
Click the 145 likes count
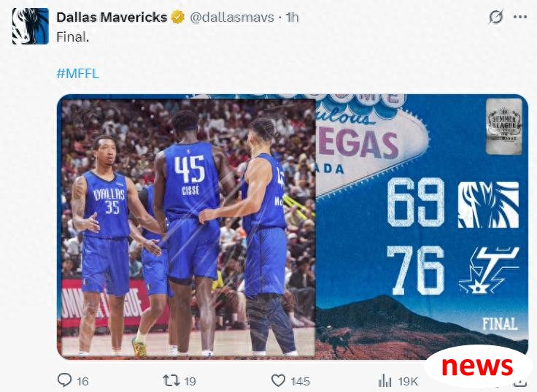pos(301,381)
